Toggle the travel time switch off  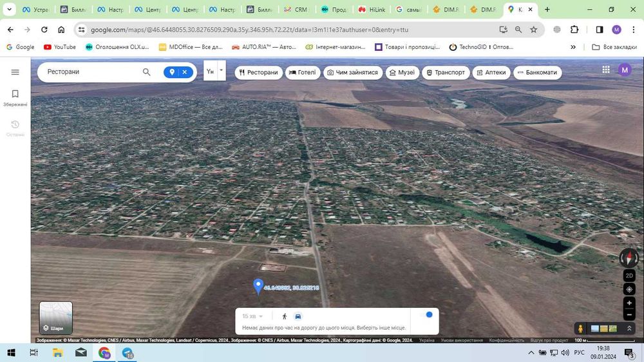point(427,315)
